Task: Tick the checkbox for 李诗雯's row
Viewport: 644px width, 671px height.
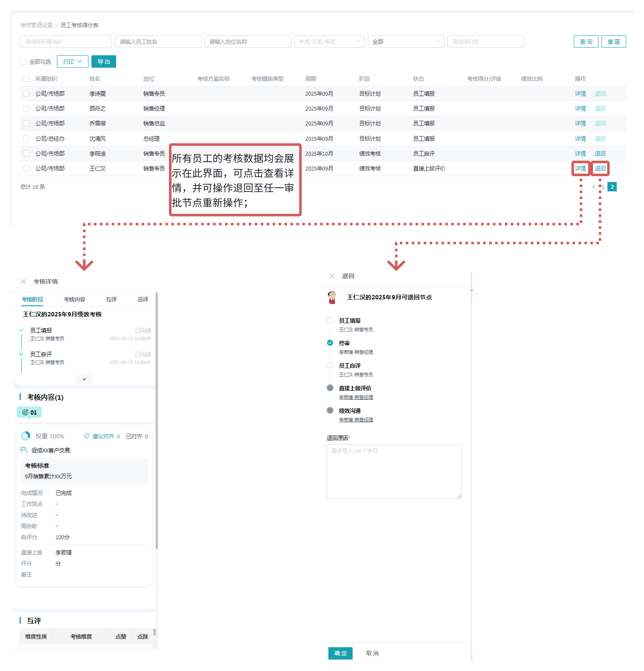Action: (x=26, y=94)
